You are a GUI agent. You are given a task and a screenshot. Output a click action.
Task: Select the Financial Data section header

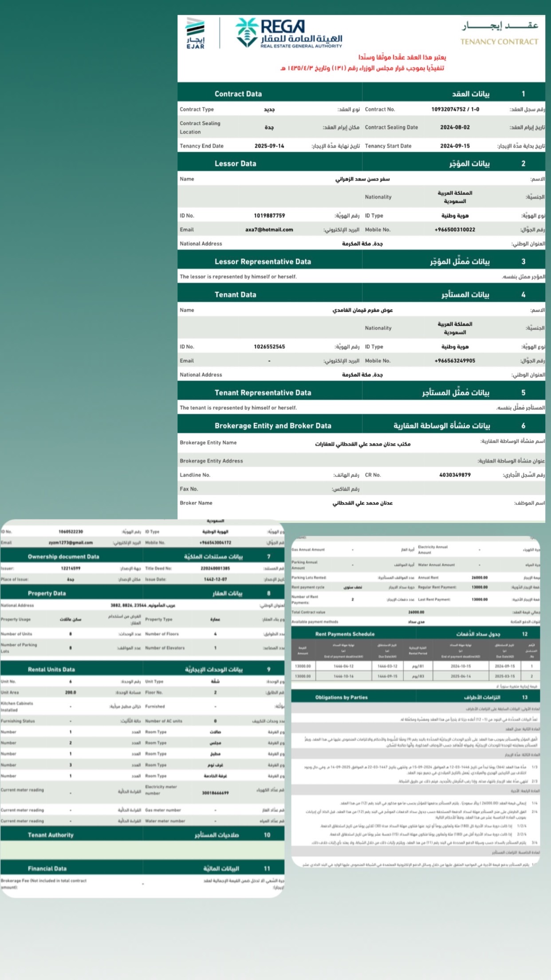tap(47, 869)
